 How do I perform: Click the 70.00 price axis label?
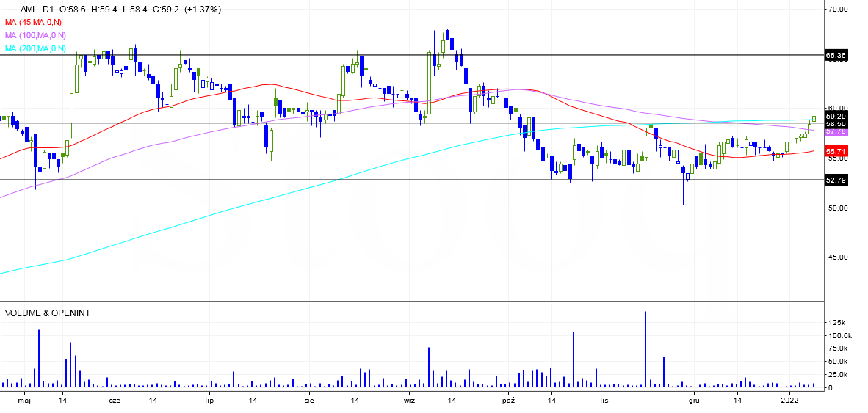click(x=837, y=10)
